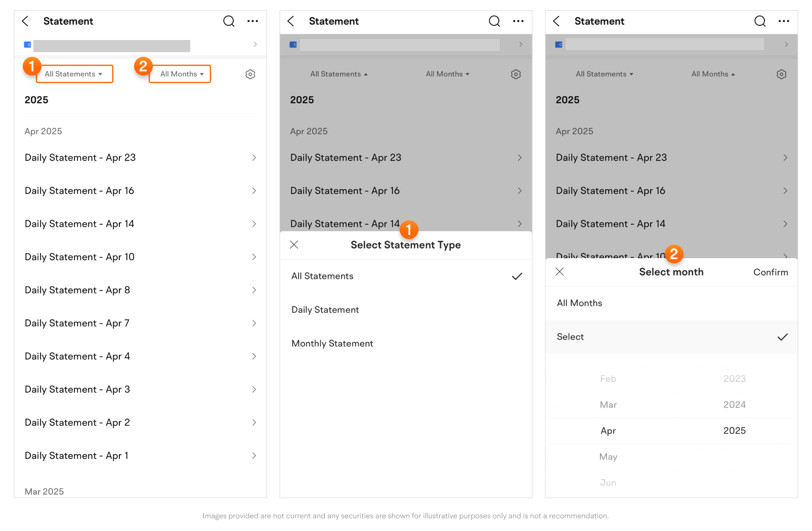Expand the account row chevron in left panel
The width and height of the screenshot is (812, 531).
click(x=255, y=45)
